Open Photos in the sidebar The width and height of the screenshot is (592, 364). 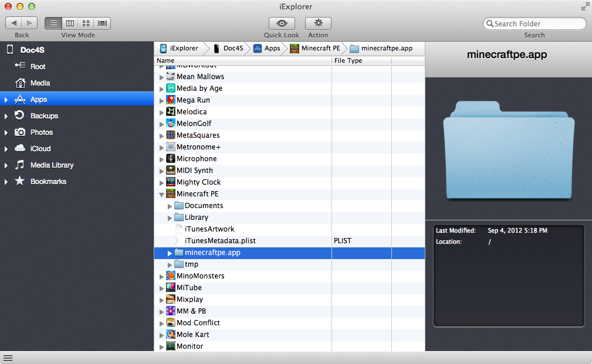tap(42, 132)
